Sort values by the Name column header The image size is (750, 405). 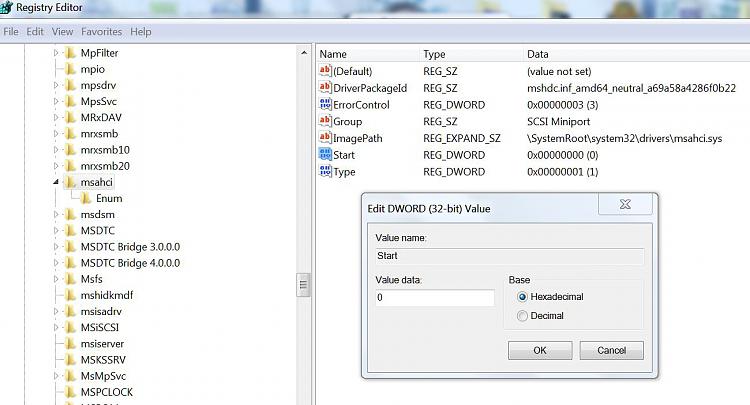point(367,54)
